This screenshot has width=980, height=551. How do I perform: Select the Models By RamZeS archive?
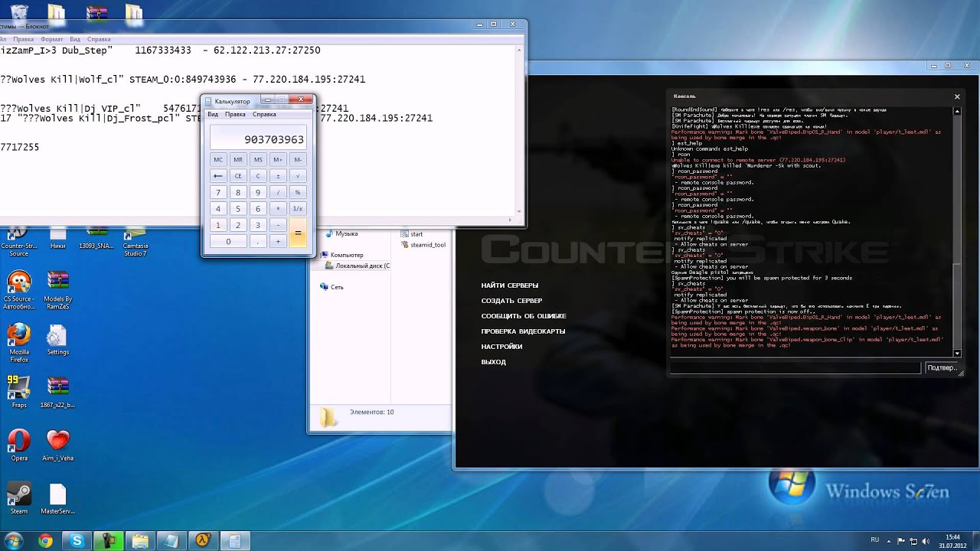point(57,289)
